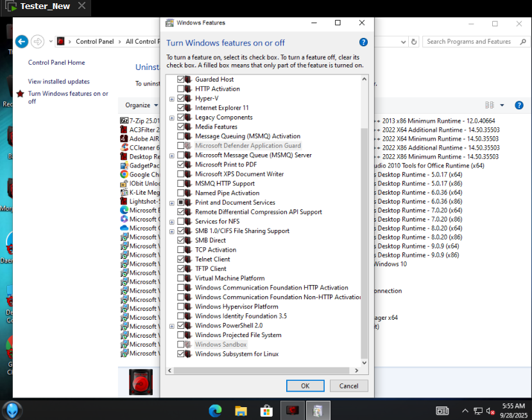This screenshot has width=532, height=420.
Task: Expand SMB 1.0/CIFS File Sharing Support node
Action: pyautogui.click(x=172, y=232)
